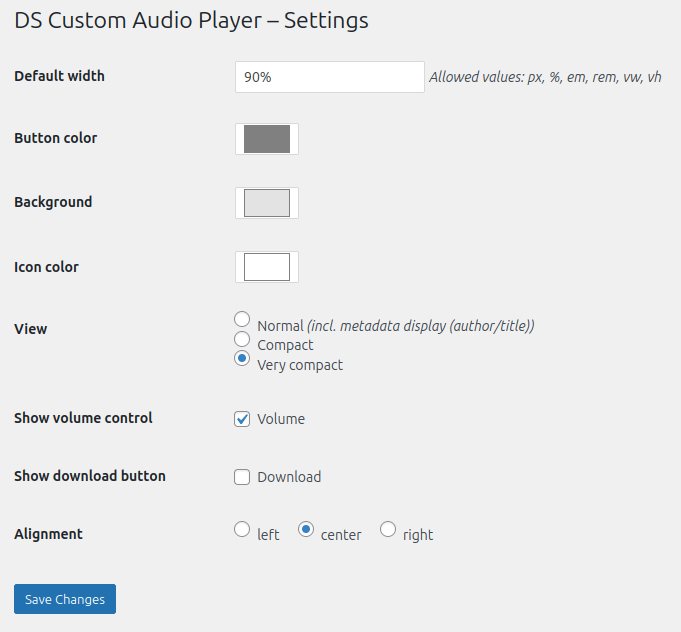Enable the Download checkbox

[x=242, y=477]
